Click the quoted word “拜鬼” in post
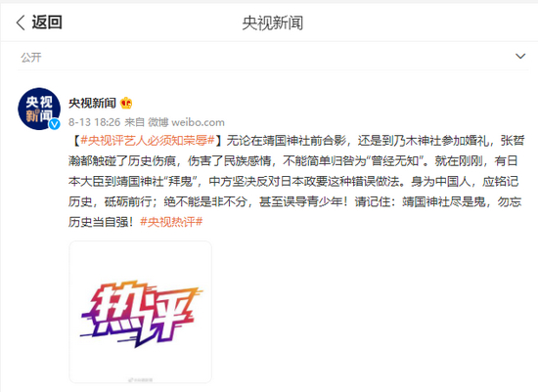Screen dimensions: 538x392 pos(181,181)
